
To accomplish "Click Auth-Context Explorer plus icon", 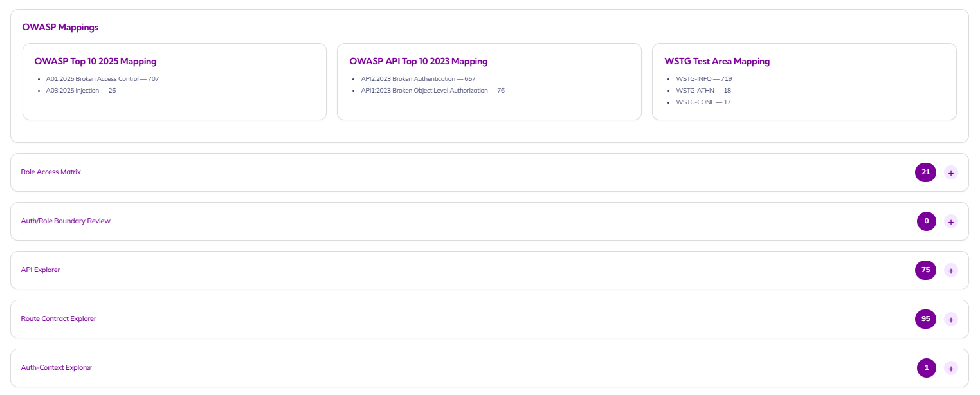I will pyautogui.click(x=950, y=368).
